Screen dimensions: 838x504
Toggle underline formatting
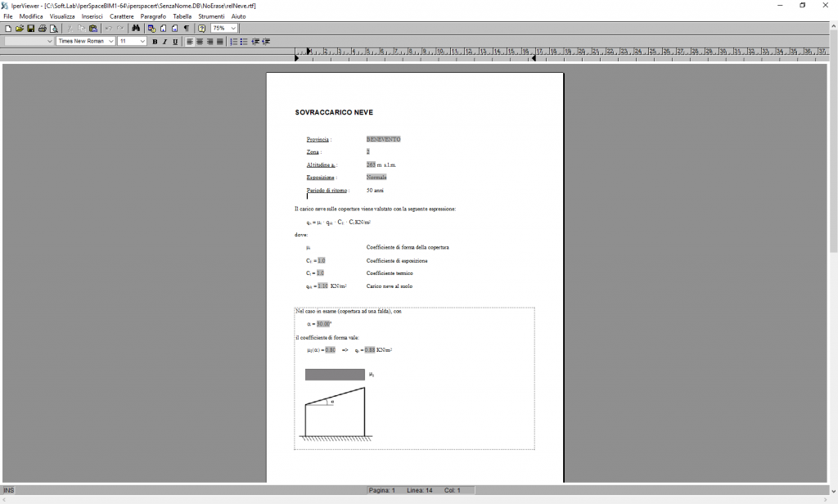point(175,41)
